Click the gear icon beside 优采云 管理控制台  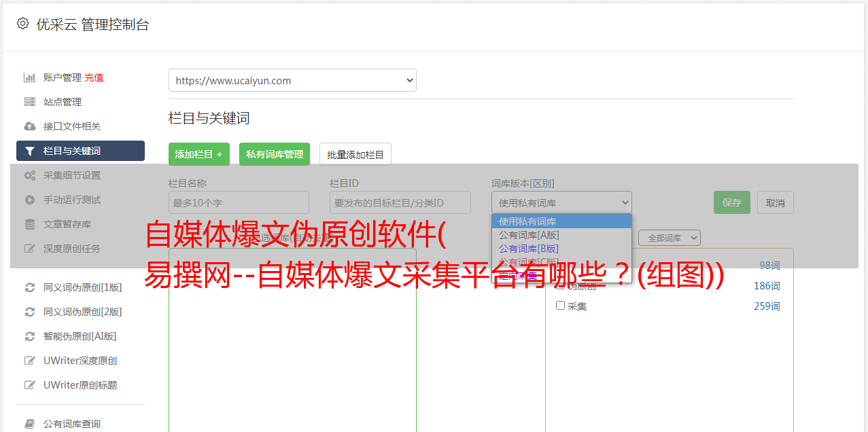coord(22,24)
